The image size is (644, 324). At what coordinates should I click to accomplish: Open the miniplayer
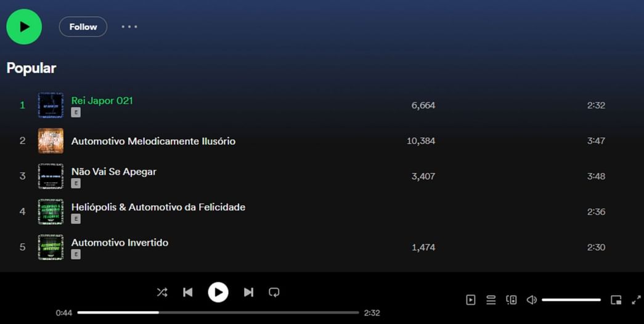click(x=616, y=300)
